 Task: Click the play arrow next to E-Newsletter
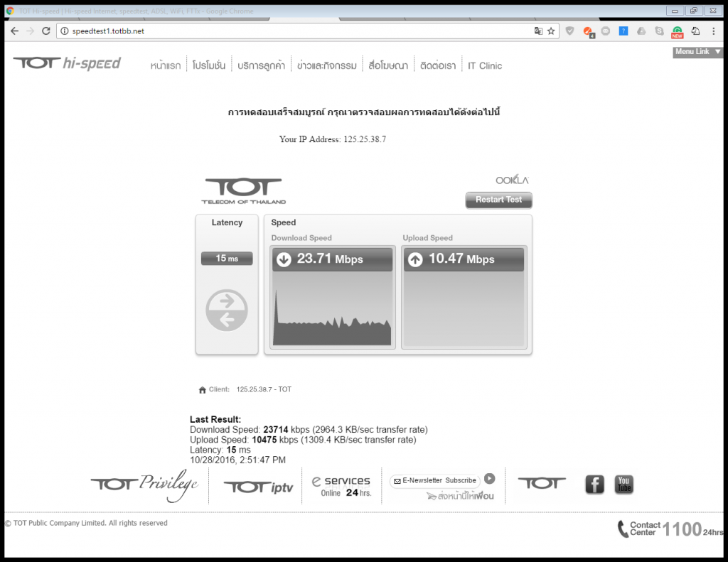click(489, 478)
